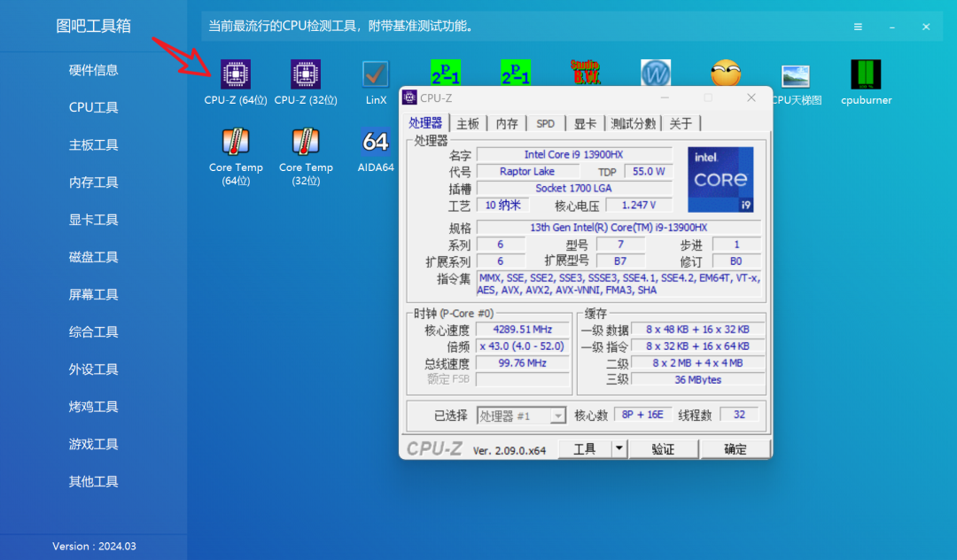
Task: Launch cpuburner tool
Action: point(866,82)
